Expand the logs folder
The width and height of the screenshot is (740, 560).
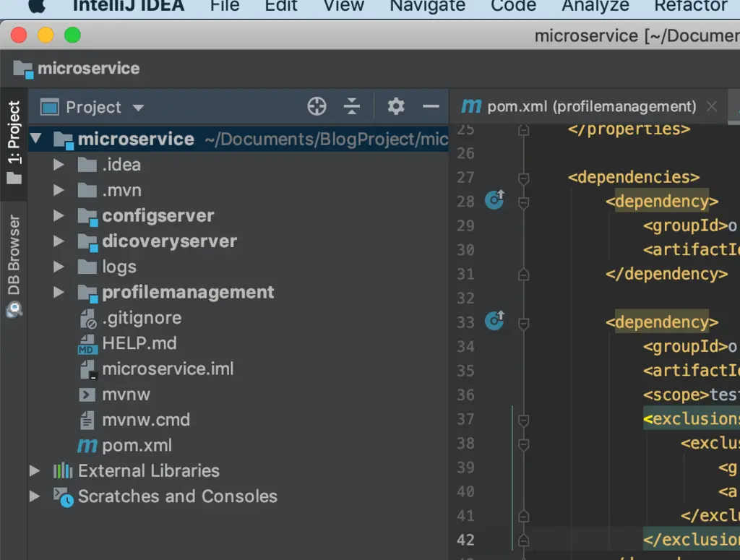click(x=59, y=267)
